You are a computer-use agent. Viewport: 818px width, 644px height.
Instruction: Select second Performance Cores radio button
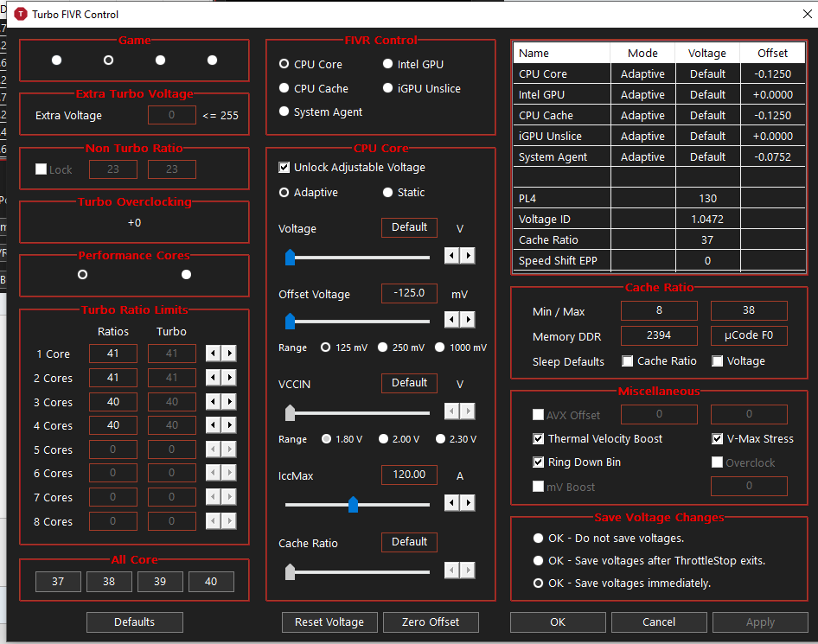pyautogui.click(x=186, y=274)
